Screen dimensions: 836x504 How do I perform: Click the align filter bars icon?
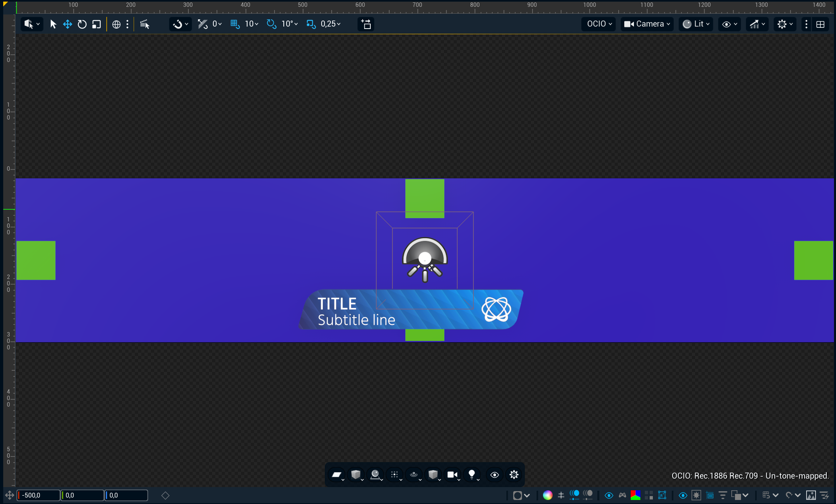tap(723, 496)
